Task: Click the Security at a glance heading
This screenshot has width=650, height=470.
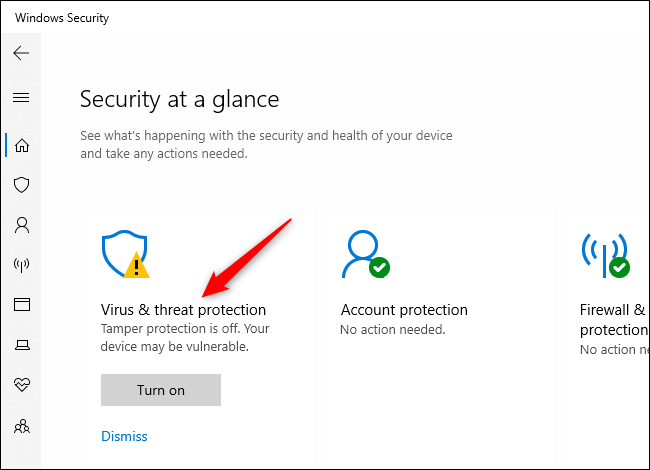Action: click(x=179, y=99)
